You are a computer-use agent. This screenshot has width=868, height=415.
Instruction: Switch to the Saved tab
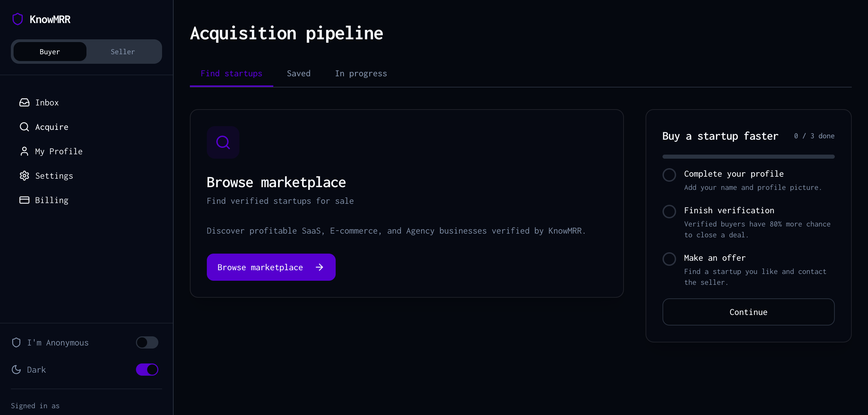[299, 74]
